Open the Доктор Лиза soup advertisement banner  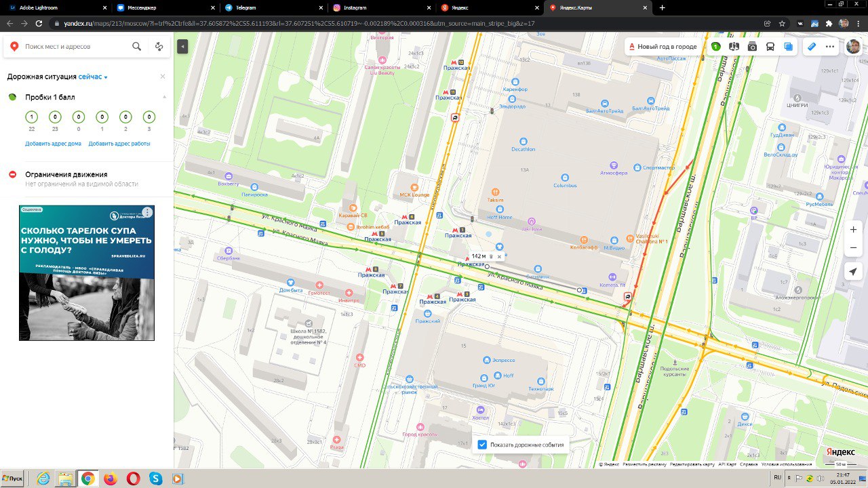click(x=87, y=272)
